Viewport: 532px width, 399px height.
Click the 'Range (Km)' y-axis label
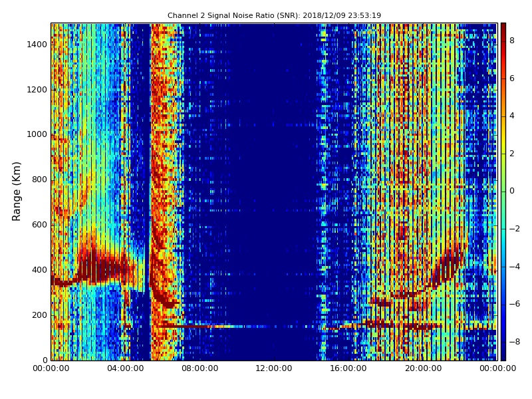[16, 192]
